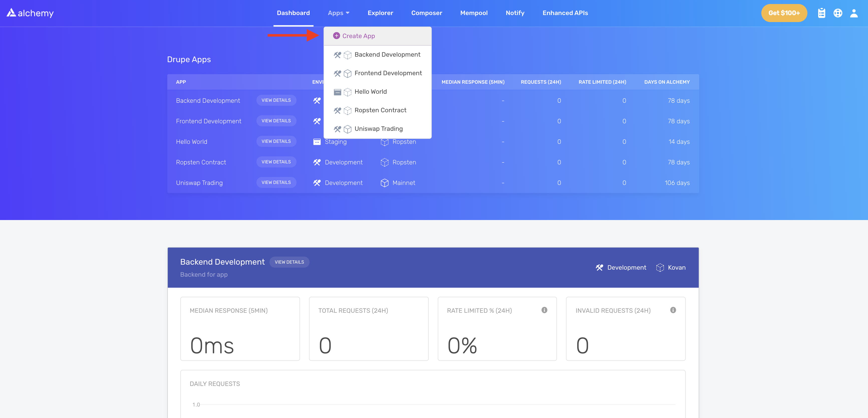Screen dimensions: 868x418
Task: Click Uniswap Trading app name in table
Action: 199,183
